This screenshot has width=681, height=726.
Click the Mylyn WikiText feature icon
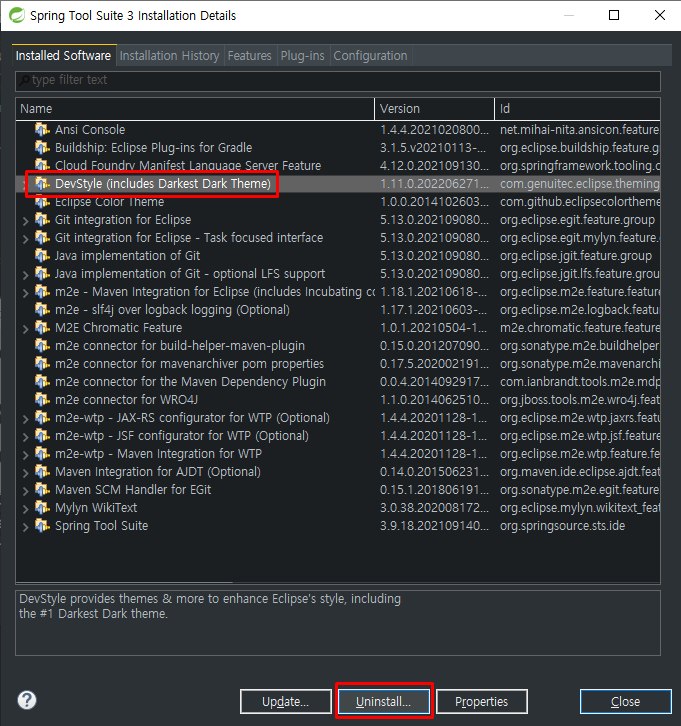42,508
